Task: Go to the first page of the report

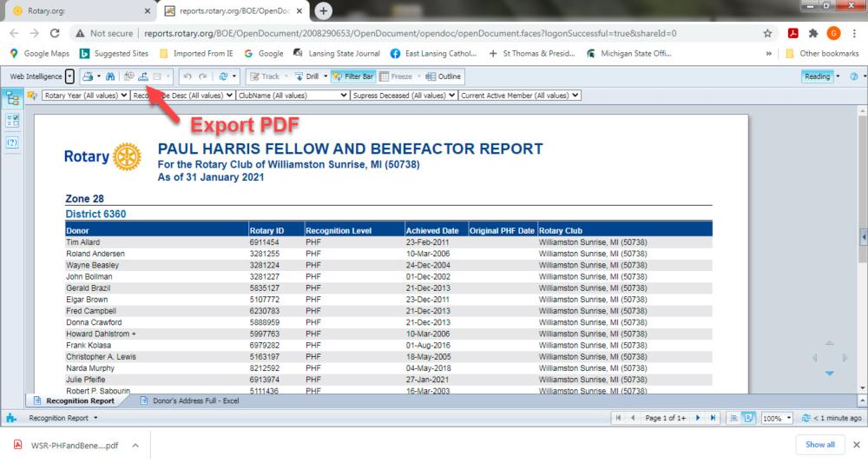Action: [x=618, y=418]
